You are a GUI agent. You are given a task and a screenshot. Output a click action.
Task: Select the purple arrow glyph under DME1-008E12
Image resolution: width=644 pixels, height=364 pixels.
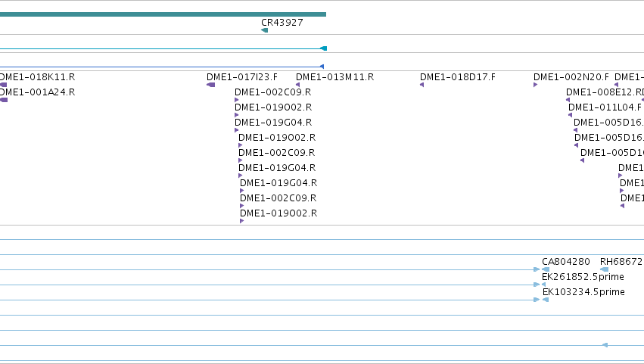pyautogui.click(x=568, y=100)
